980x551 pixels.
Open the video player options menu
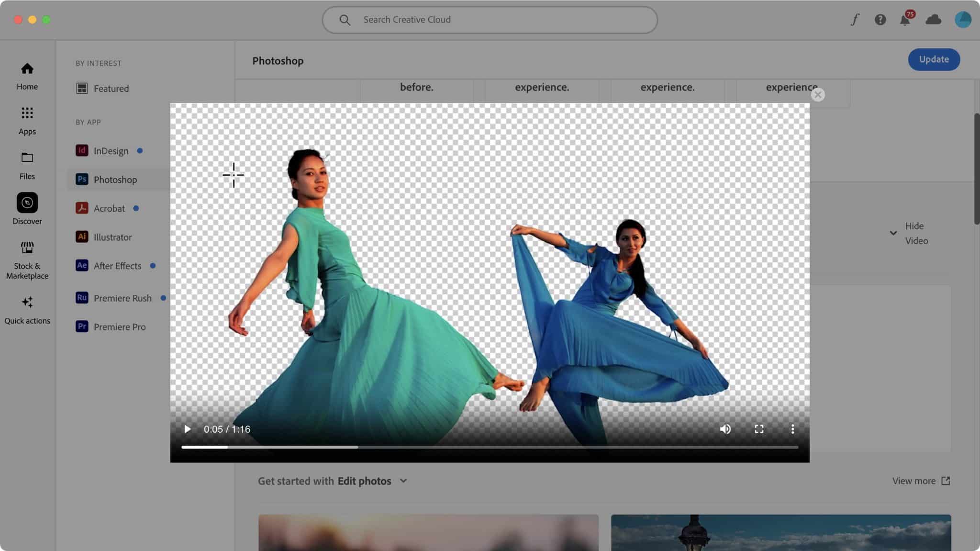pos(792,429)
